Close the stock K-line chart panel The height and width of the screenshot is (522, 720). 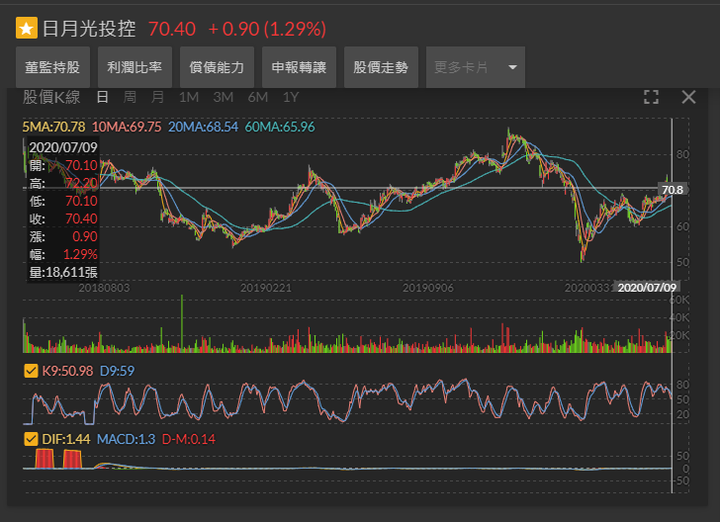[688, 97]
